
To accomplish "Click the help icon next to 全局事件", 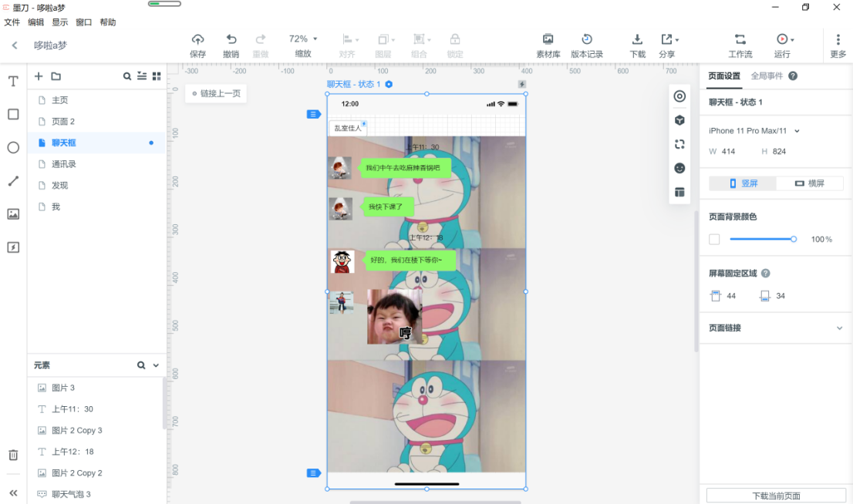I will [x=793, y=76].
